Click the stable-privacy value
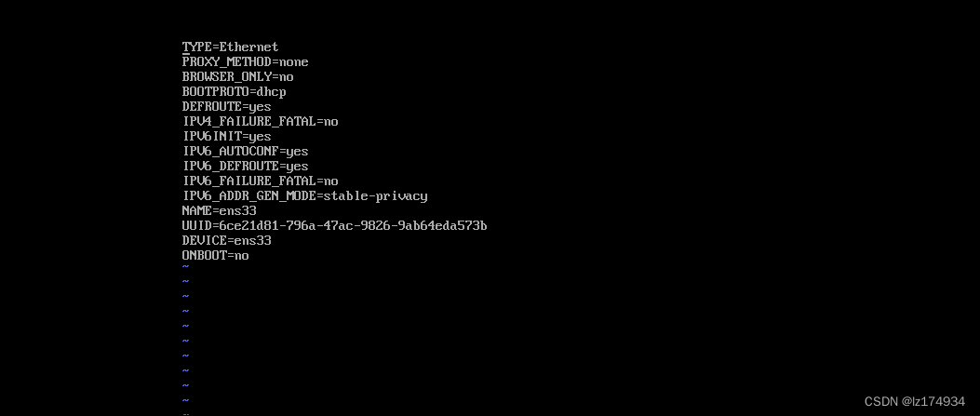Image resolution: width=980 pixels, height=416 pixels. tap(376, 196)
